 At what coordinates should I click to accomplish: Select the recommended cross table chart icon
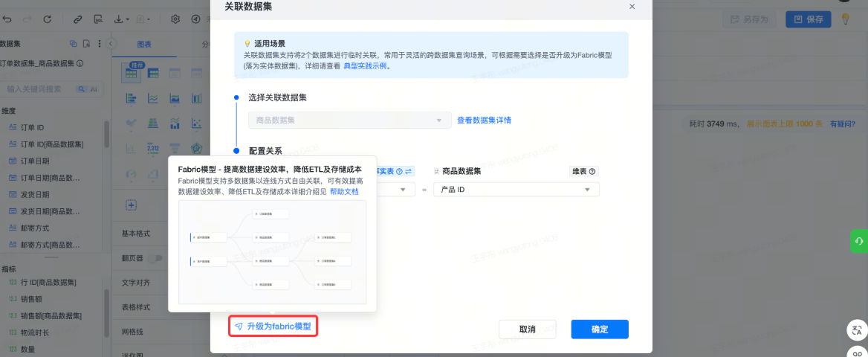(132, 74)
